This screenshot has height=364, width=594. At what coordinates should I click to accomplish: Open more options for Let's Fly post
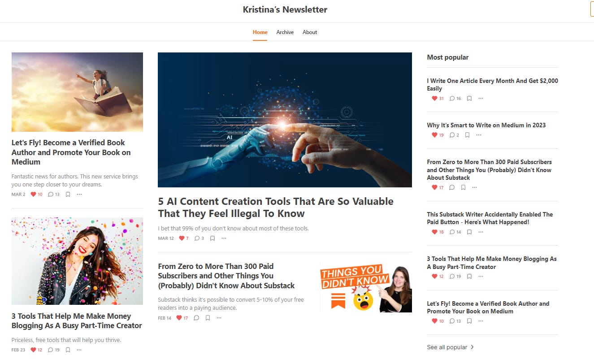[79, 195]
